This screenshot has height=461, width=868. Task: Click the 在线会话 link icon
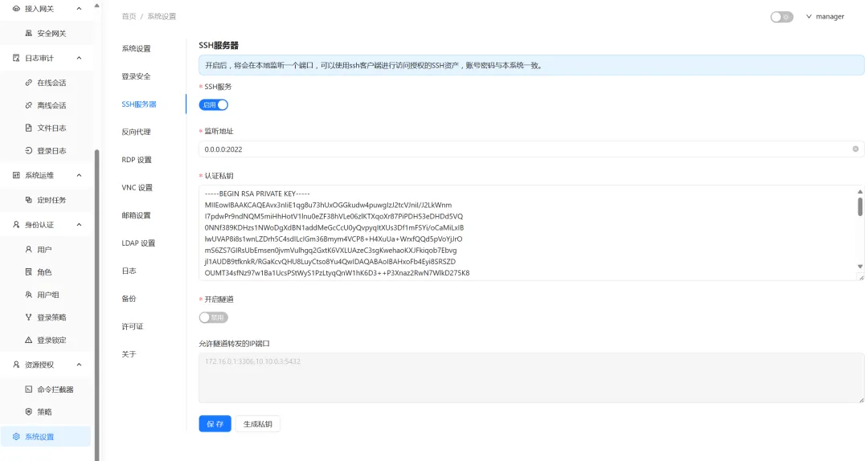29,83
